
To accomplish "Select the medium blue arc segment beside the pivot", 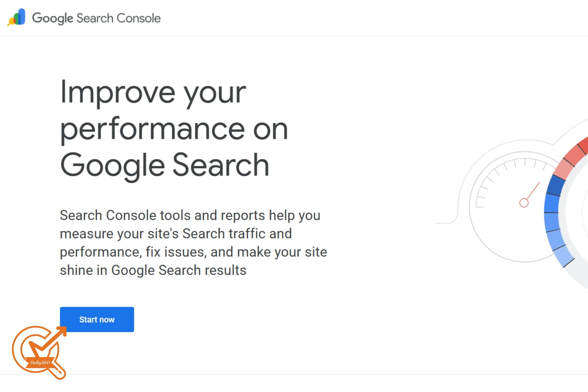I will click(551, 203).
